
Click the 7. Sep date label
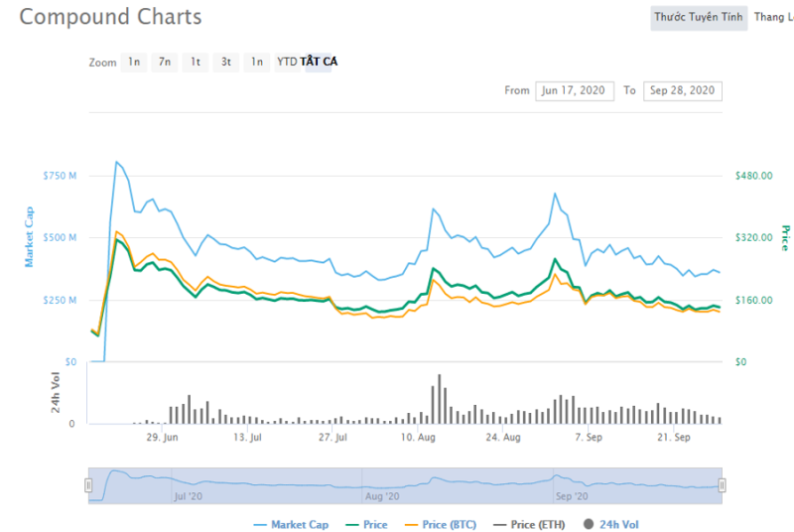pyautogui.click(x=589, y=438)
